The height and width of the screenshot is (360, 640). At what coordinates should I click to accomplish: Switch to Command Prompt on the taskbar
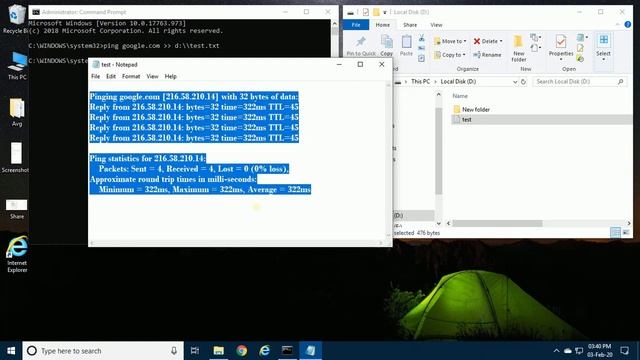click(287, 351)
